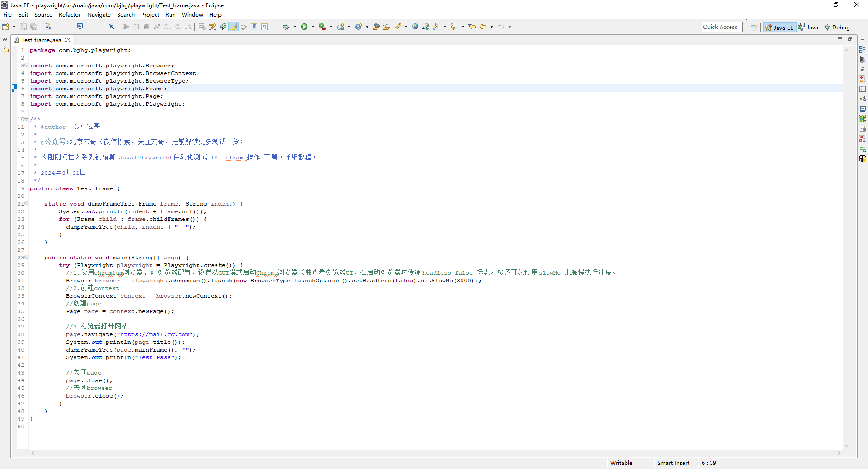This screenshot has width=868, height=469.
Task: Switch to the Java EE perspective
Action: [x=779, y=28]
